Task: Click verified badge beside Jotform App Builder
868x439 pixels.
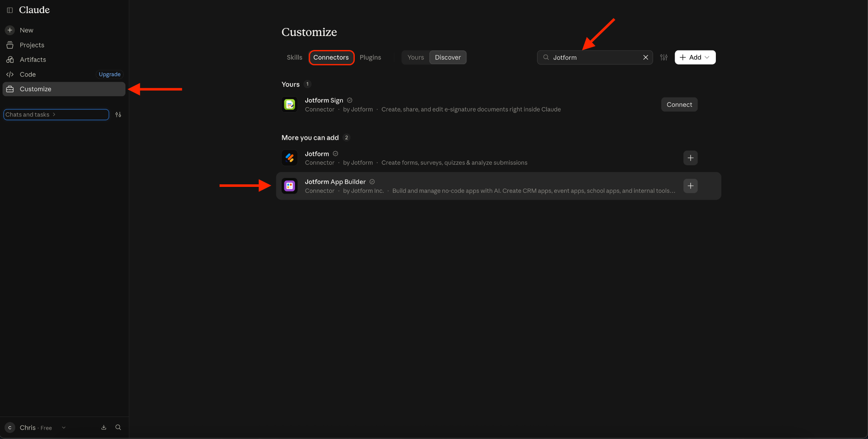Action: (372, 182)
